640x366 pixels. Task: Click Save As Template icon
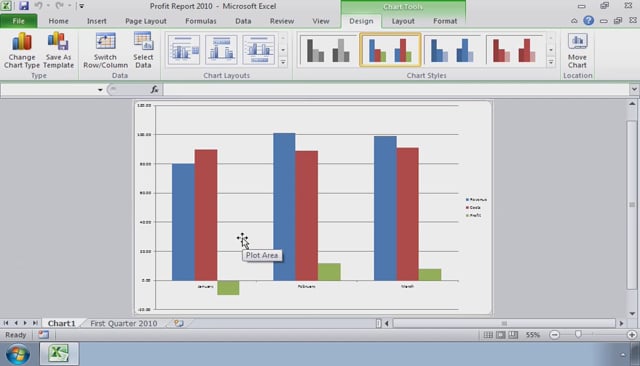click(58, 51)
